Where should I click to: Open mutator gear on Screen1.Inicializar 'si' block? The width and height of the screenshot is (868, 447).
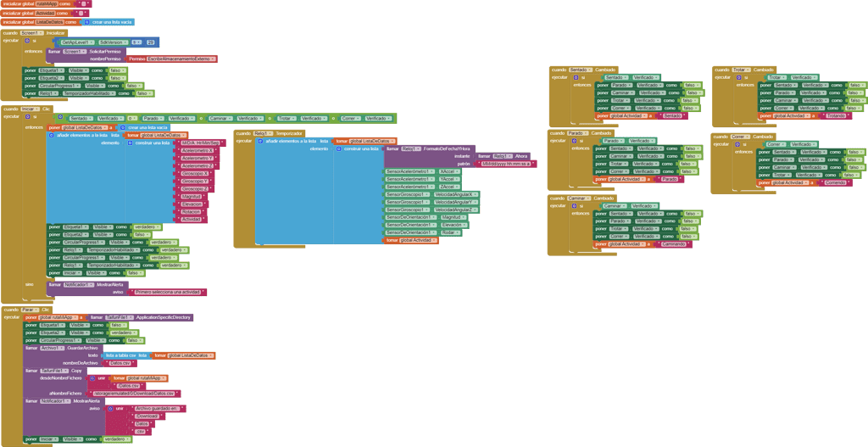pyautogui.click(x=27, y=41)
